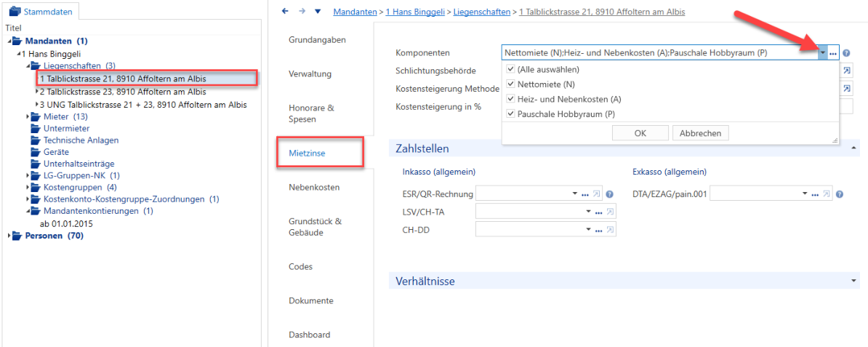This screenshot has width=868, height=347.
Task: Open the Komponenten dropdown arrow
Action: [x=823, y=53]
